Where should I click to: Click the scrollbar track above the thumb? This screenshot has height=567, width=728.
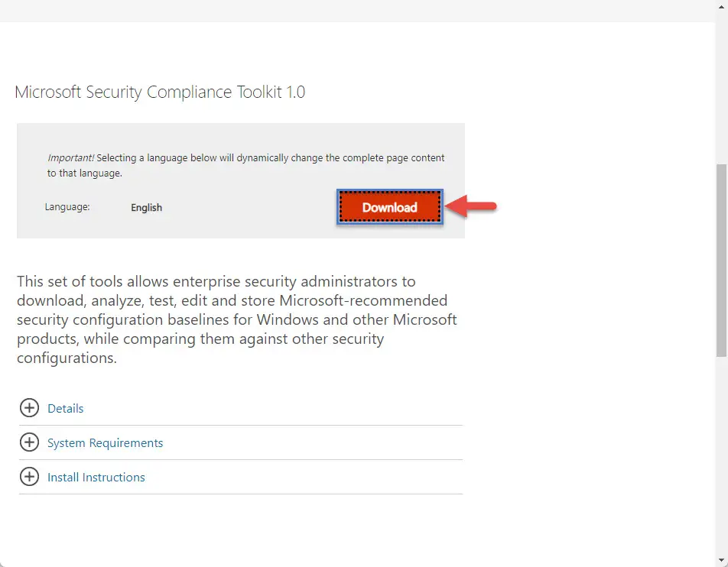(721, 88)
